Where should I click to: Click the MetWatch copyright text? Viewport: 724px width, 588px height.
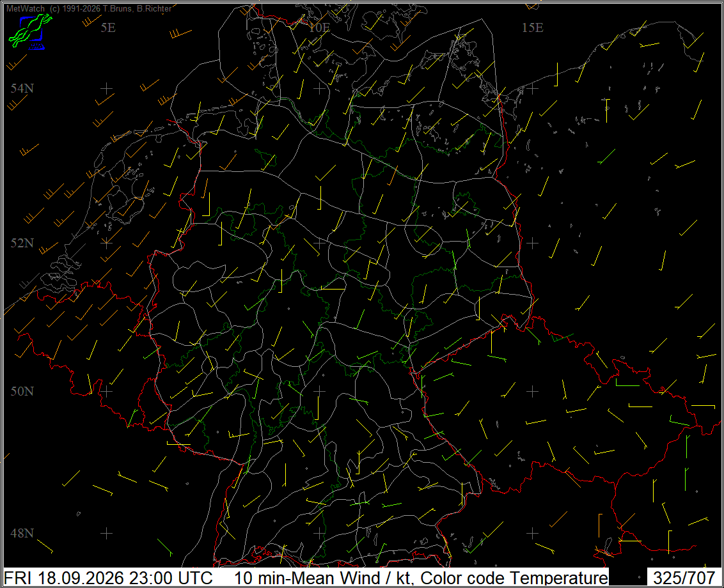coord(89,8)
